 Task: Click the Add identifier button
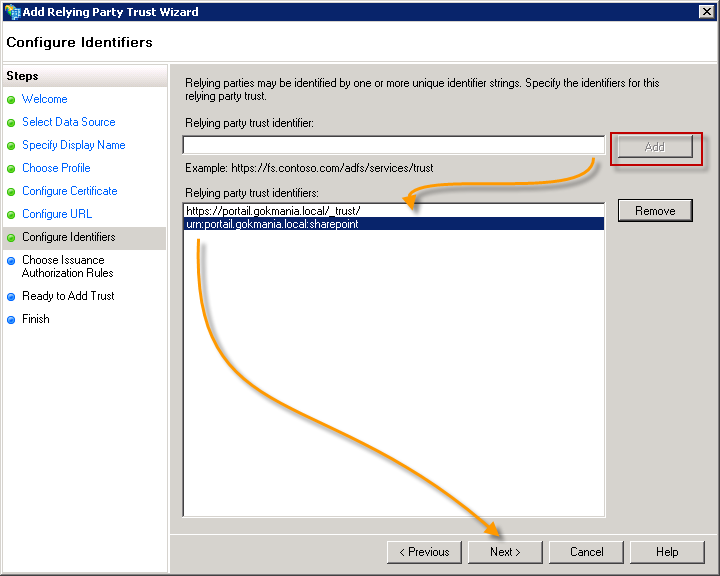pos(655,147)
